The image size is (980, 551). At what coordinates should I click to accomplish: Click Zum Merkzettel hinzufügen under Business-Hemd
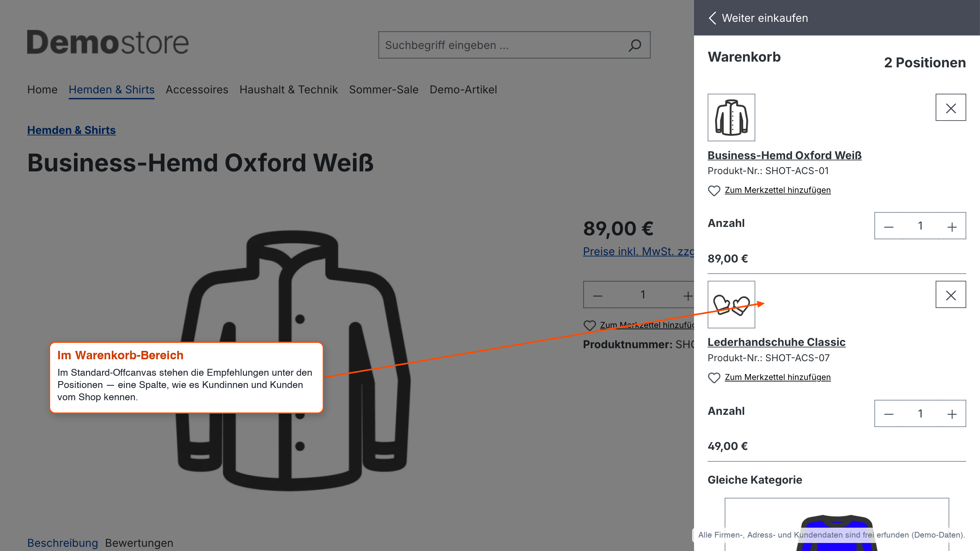777,190
